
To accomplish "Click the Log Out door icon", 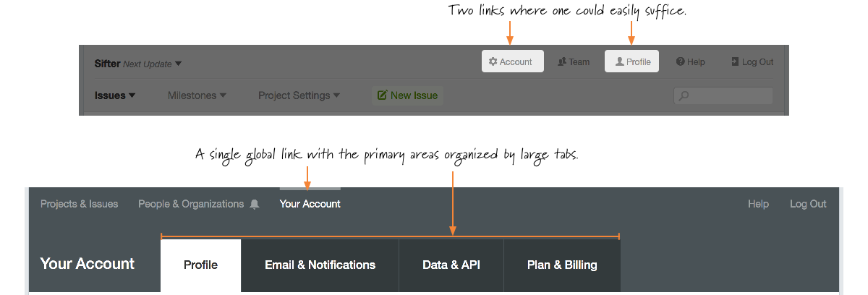I will tap(735, 62).
